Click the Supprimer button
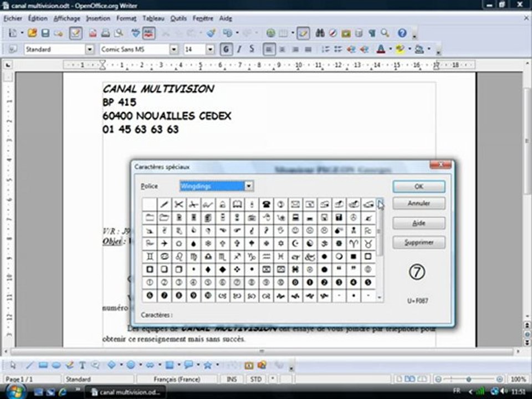 [419, 243]
